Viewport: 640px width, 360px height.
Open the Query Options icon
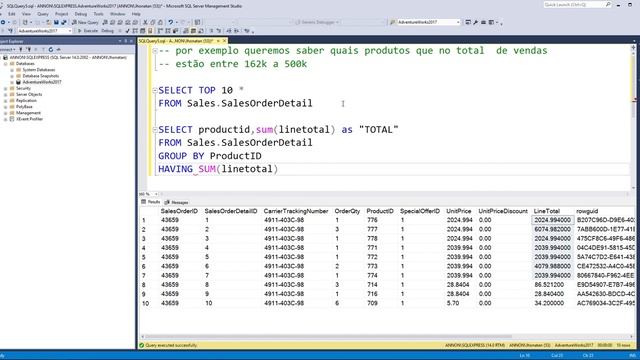142,31
